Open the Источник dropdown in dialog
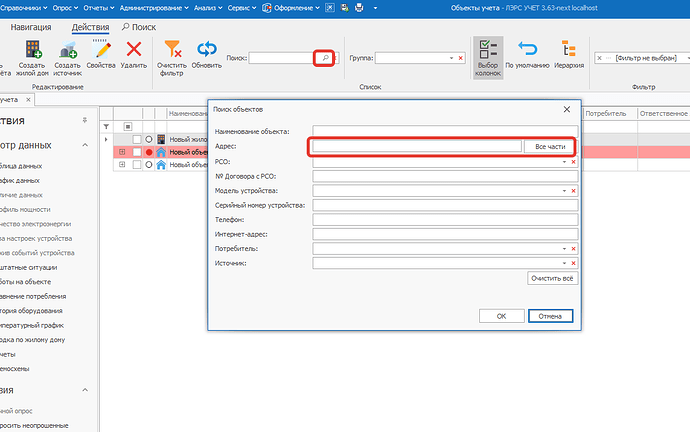The image size is (690, 432). point(564,264)
